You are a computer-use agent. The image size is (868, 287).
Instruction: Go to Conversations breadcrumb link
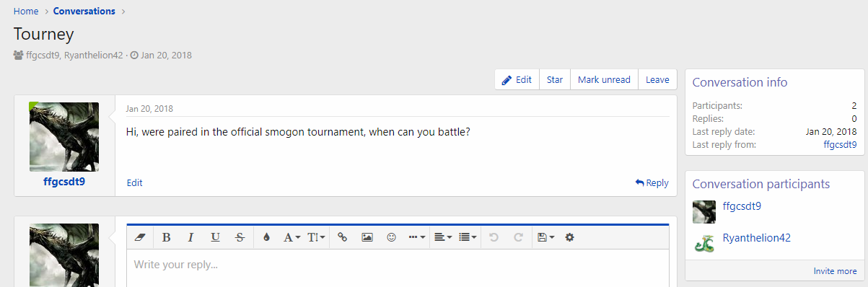tap(84, 12)
